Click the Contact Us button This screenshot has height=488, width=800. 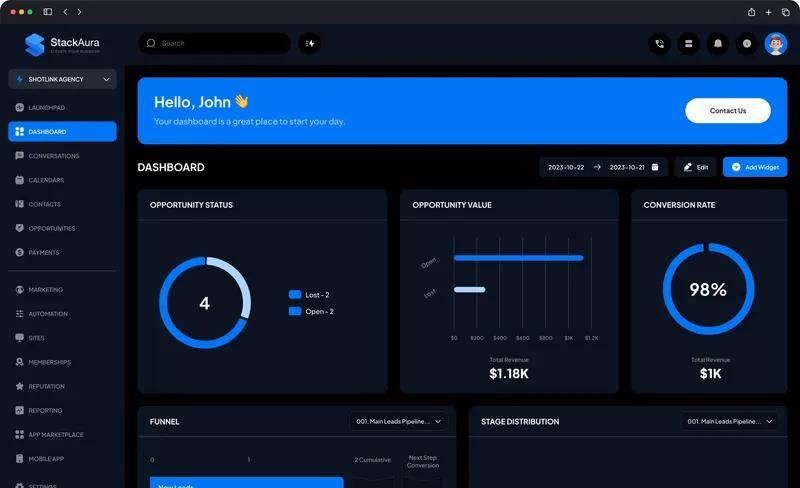[x=728, y=111]
